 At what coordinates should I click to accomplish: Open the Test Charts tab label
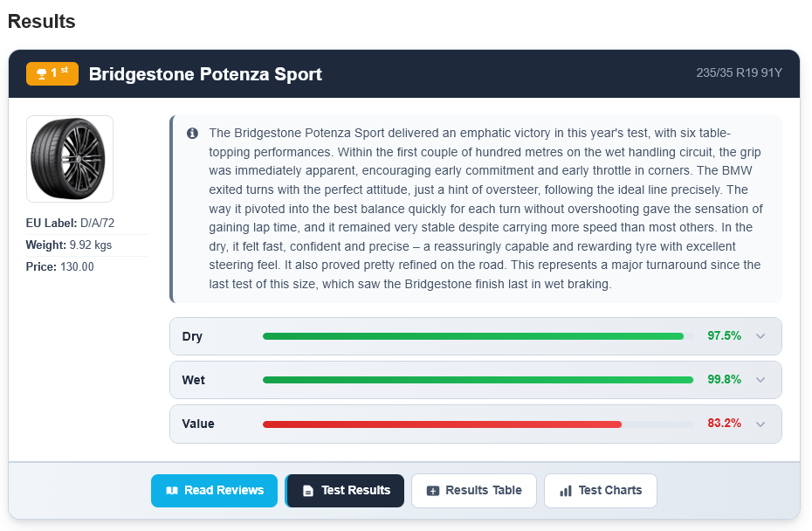click(609, 490)
